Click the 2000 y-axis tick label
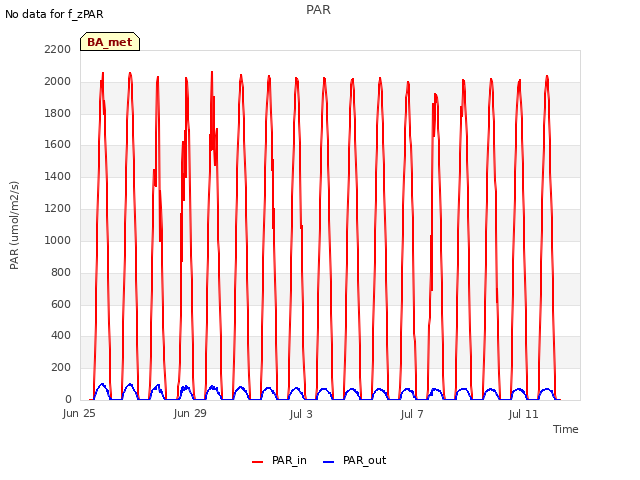Viewport: 640px width, 480px height. pos(58,81)
